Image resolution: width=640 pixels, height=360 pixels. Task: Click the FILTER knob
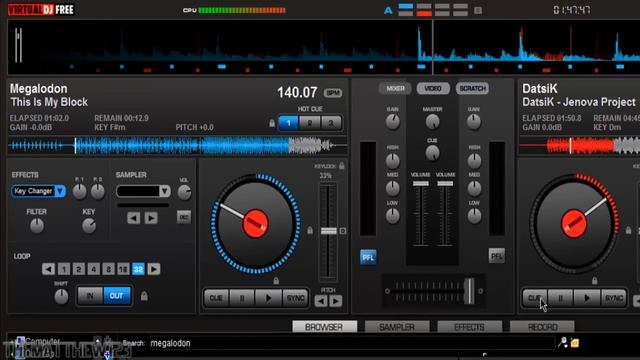(x=37, y=226)
